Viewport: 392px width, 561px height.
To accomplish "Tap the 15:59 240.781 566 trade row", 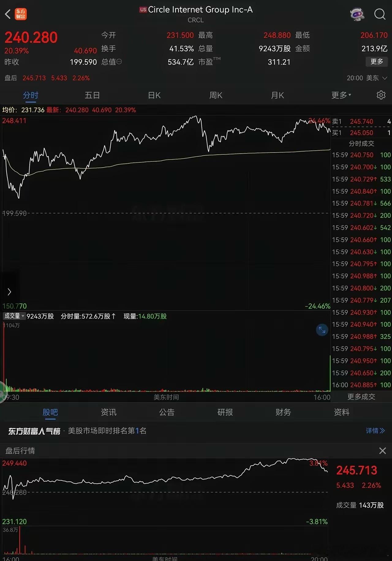I will pos(361,203).
